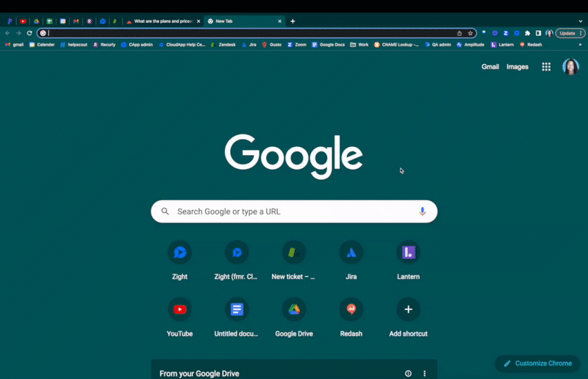Screen dimensions: 588x379
Task: Close the New Tab tab
Action: [x=280, y=21]
